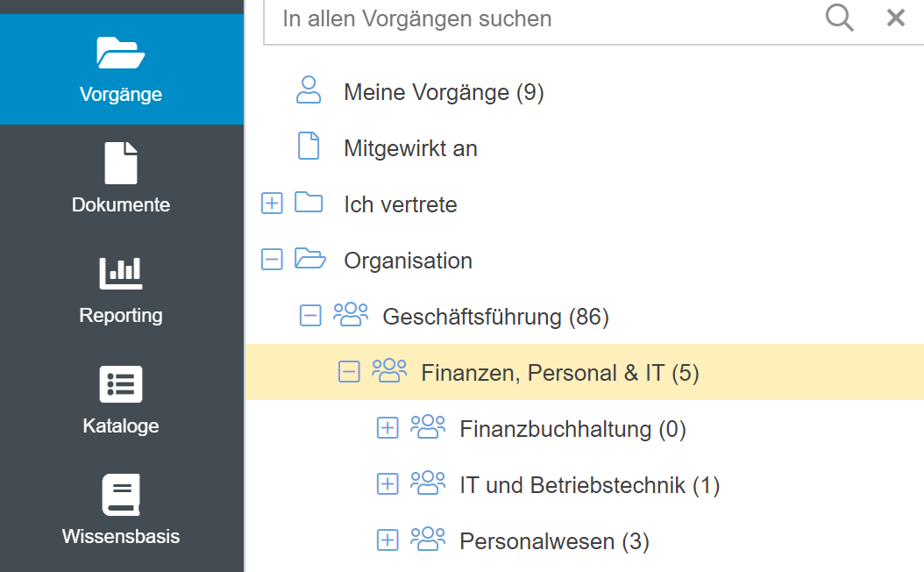
Task: Open the Kataloge list icon
Action: pyautogui.click(x=121, y=384)
